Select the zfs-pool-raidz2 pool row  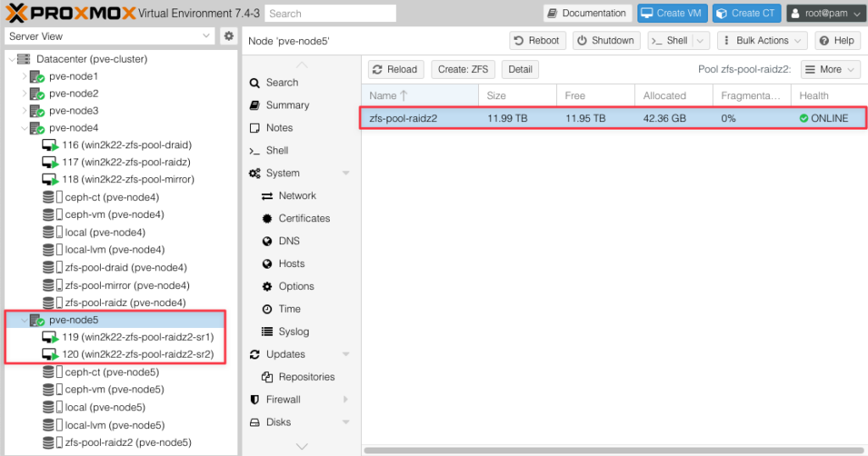pos(614,119)
